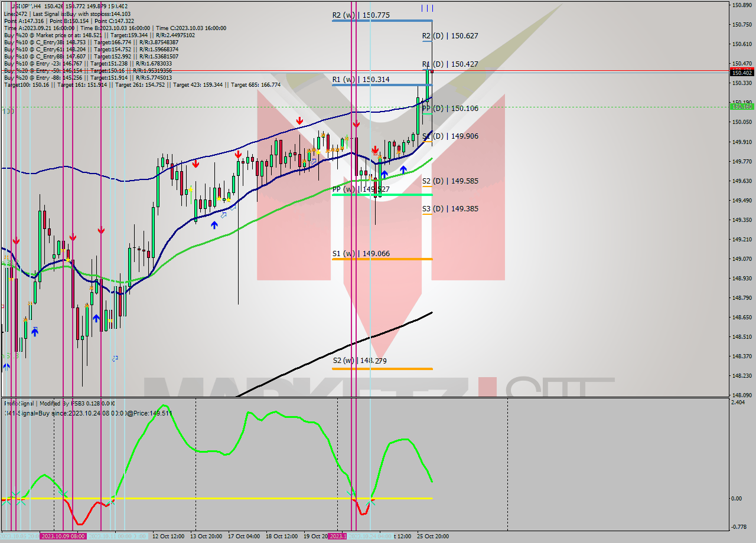This screenshot has height=543, width=756.
Task: Click the 149.070 price scale value
Action: [742, 259]
